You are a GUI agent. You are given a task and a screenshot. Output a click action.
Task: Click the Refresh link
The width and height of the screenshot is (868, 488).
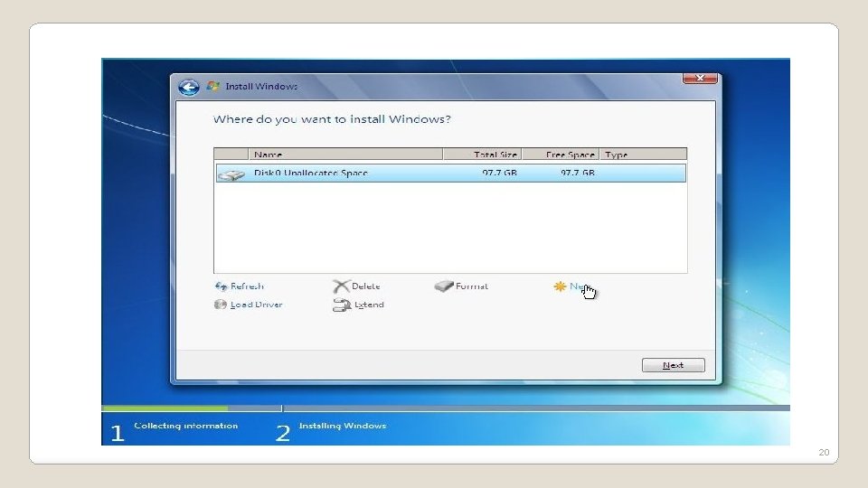point(247,286)
